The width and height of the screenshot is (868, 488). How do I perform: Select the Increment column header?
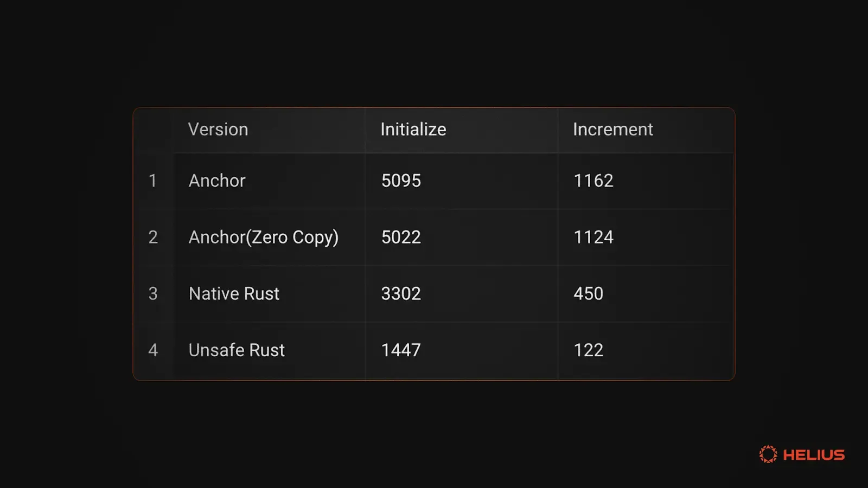coord(613,130)
